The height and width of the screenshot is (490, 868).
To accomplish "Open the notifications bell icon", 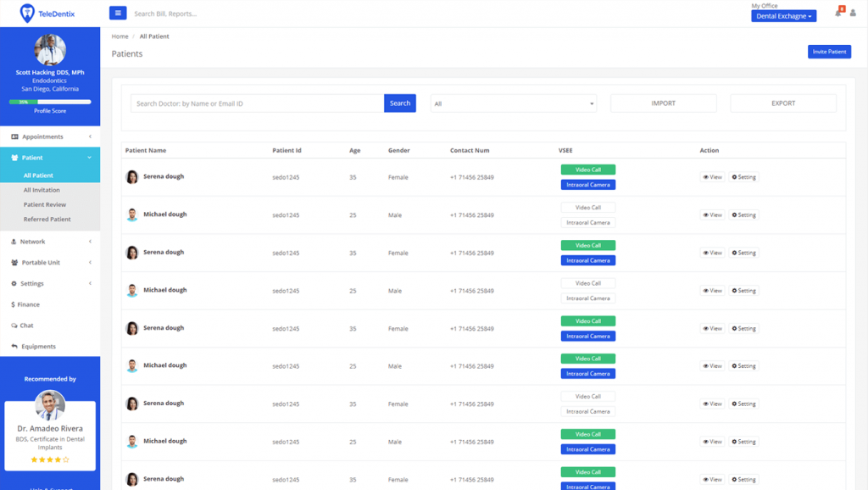I will pos(838,12).
